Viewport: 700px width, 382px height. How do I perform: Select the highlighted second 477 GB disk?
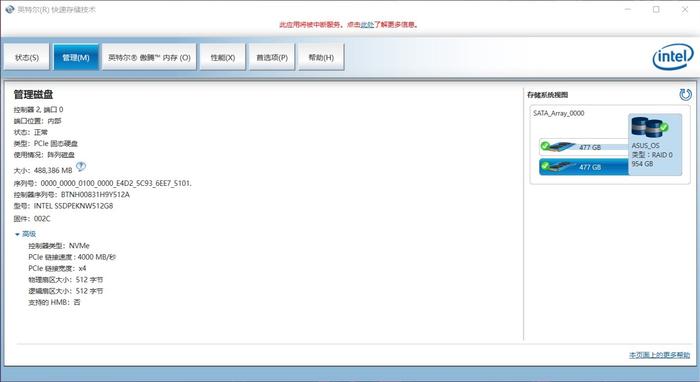[x=584, y=167]
